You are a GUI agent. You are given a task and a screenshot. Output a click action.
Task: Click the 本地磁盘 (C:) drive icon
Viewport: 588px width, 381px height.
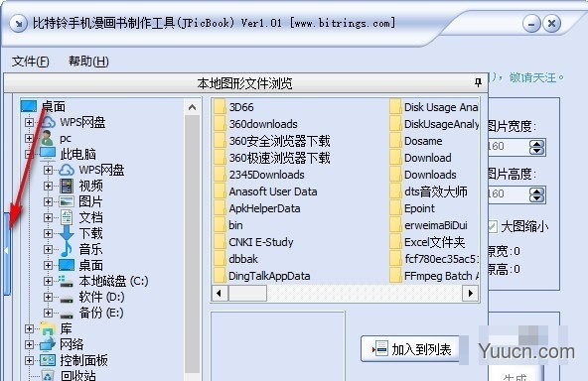pos(66,282)
